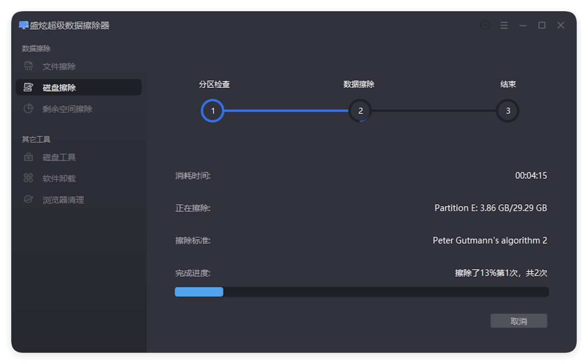The width and height of the screenshot is (588, 364).
Task: Click the Partition E size text
Action: click(490, 208)
